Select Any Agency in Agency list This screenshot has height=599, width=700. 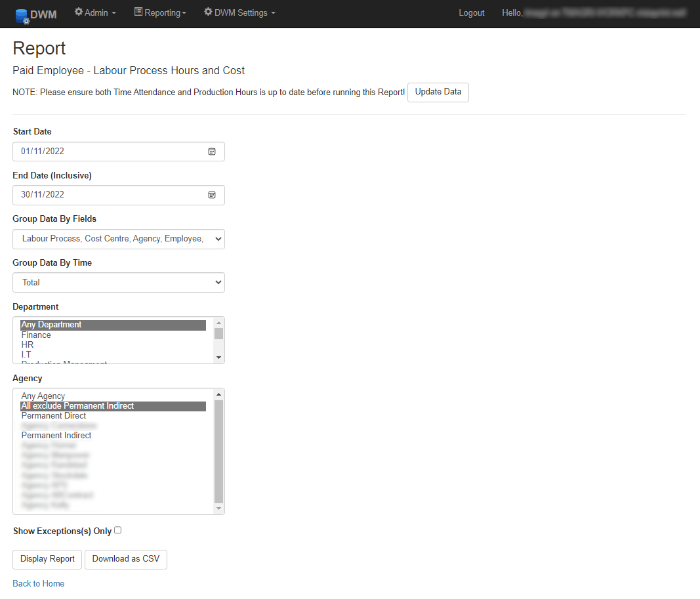click(x=113, y=396)
